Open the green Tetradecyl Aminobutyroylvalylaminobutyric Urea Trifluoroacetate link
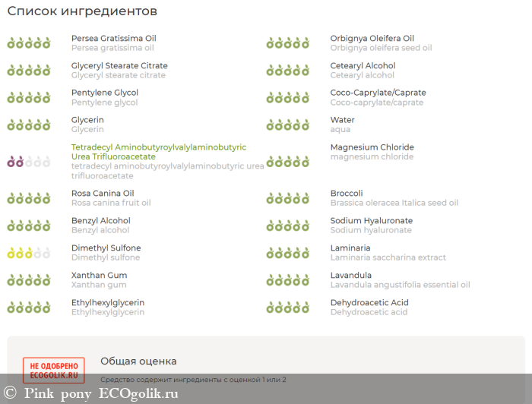This screenshot has height=404, width=532. [158, 152]
